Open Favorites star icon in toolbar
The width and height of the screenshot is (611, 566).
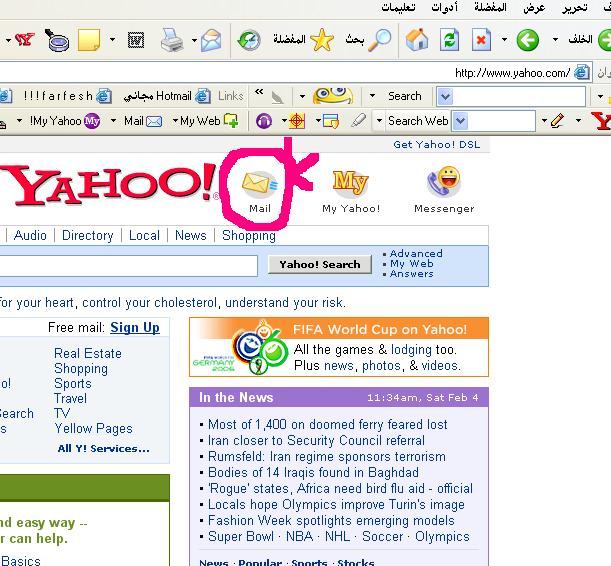pos(321,40)
